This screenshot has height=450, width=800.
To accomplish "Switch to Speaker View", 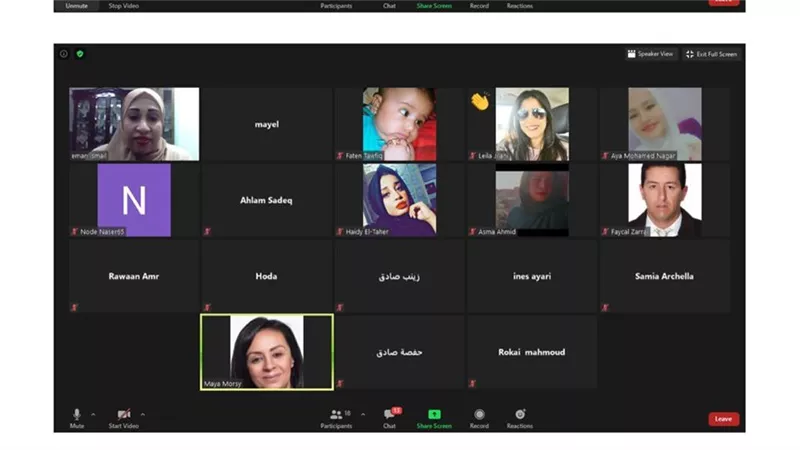I will (651, 54).
